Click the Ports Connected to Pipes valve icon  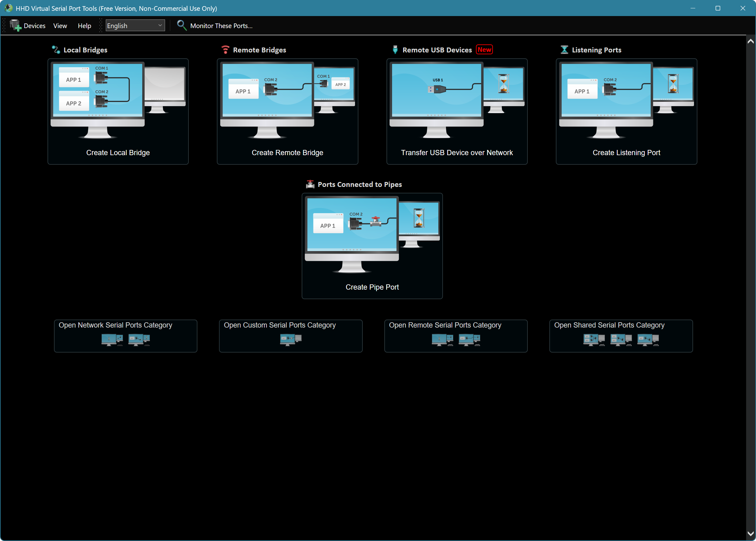click(310, 184)
